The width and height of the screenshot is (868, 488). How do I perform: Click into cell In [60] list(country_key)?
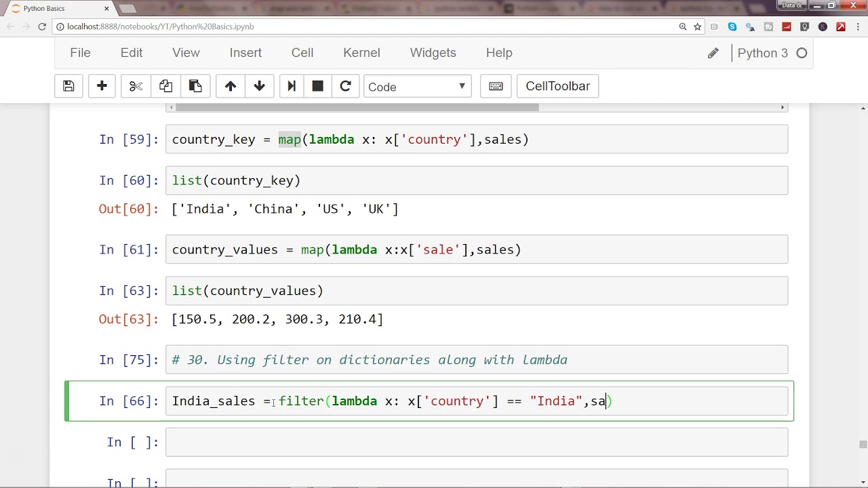point(477,180)
